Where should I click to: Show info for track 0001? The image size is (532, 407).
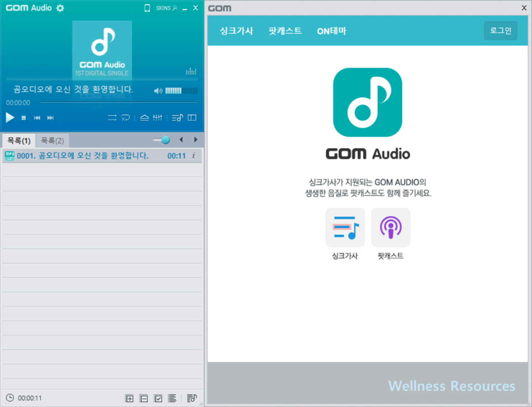(194, 156)
